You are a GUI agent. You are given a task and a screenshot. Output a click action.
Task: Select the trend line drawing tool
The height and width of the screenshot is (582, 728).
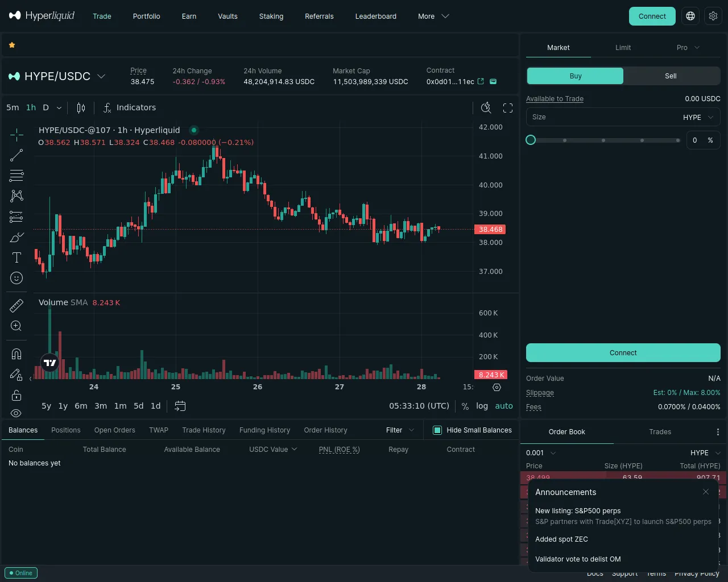(x=16, y=155)
